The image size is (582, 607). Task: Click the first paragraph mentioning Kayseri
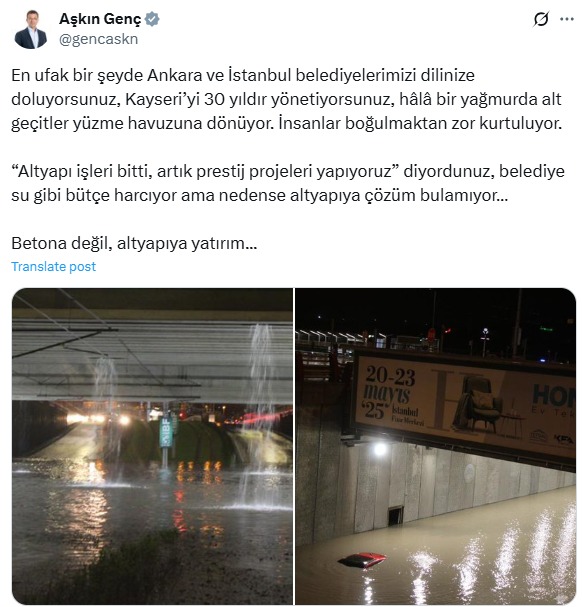pyautogui.click(x=287, y=99)
